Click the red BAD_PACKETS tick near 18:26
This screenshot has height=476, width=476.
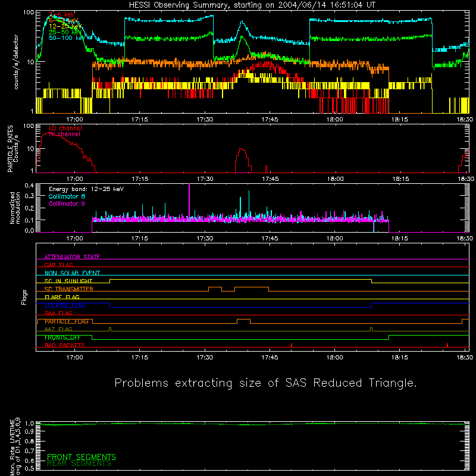[x=447, y=345]
